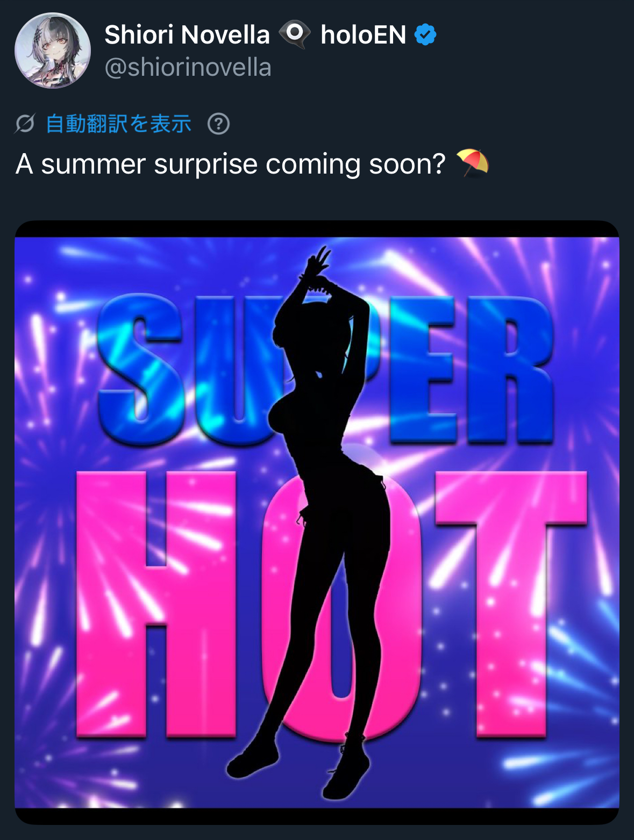Open Shiori Novella's profile avatar
The width and height of the screenshot is (634, 840).
pos(53,51)
